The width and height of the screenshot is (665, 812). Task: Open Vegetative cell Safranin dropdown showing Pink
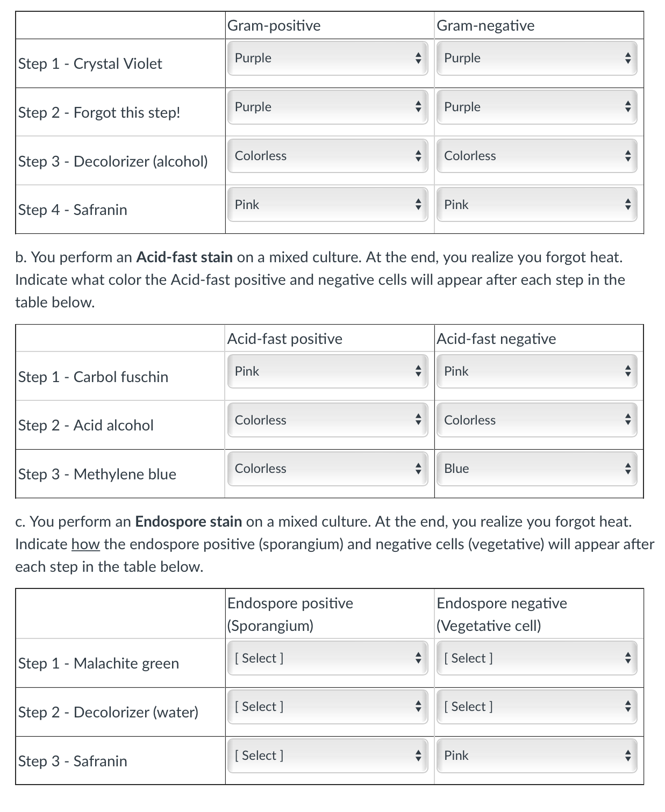(537, 756)
